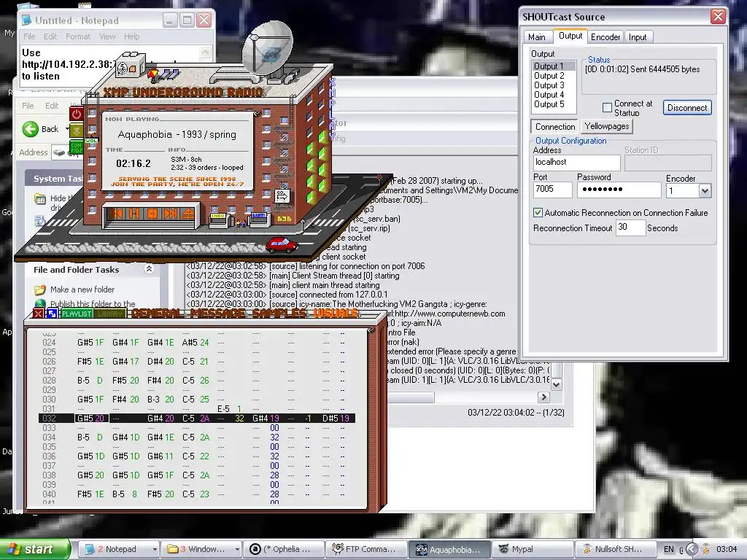Select Output 3 in output list
This screenshot has width=747, height=560.
(553, 85)
